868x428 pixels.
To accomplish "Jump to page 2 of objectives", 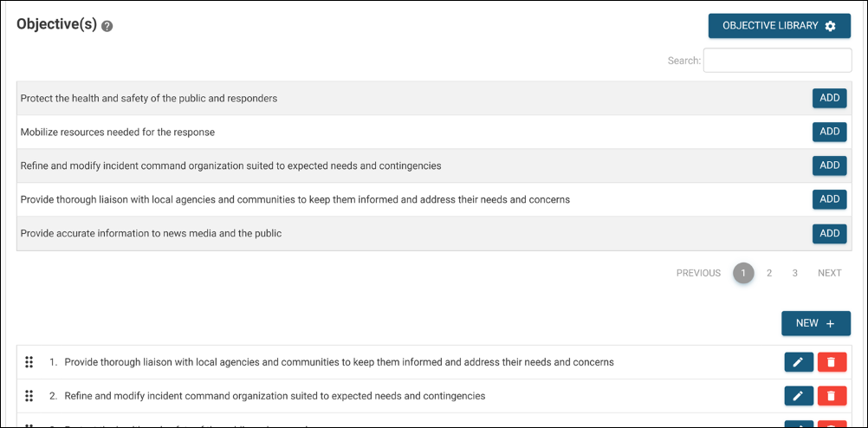I will point(769,273).
